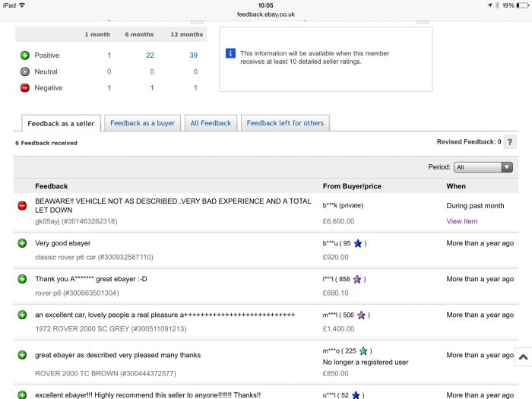Viewport: 532px width, 399px height.
Task: Click green plus icon beside great ebayer as described
Action: (x=22, y=355)
